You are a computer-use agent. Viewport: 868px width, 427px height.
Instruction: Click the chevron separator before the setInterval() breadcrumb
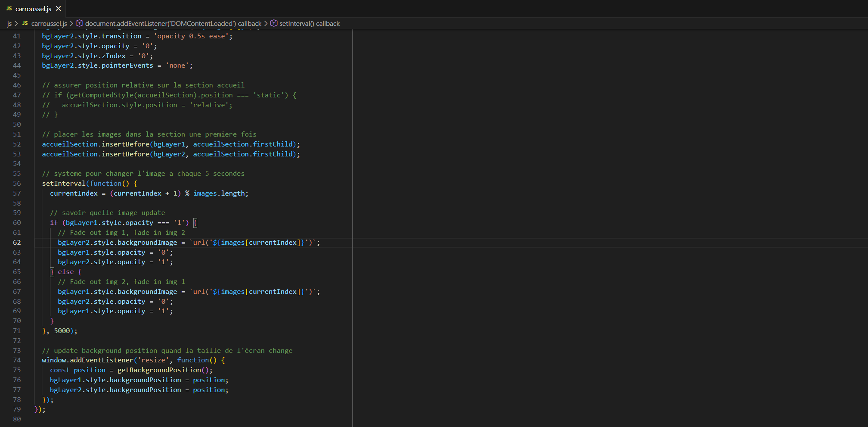(x=266, y=23)
